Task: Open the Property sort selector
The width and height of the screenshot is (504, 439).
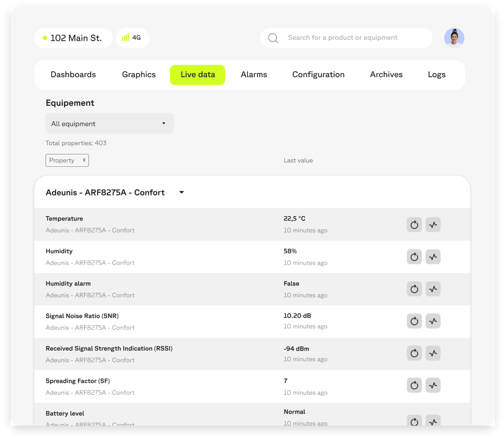Action: coord(67,161)
